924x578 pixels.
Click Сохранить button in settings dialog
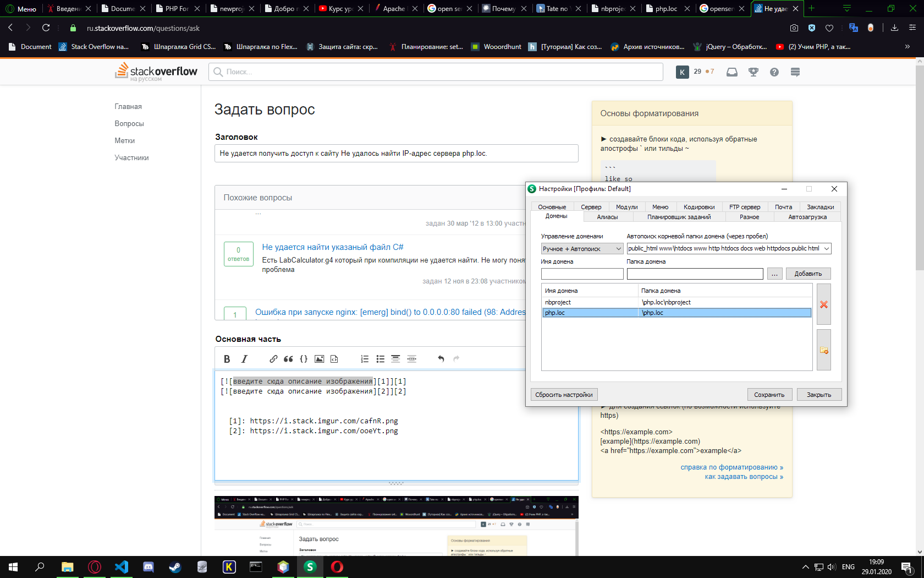pyautogui.click(x=769, y=395)
